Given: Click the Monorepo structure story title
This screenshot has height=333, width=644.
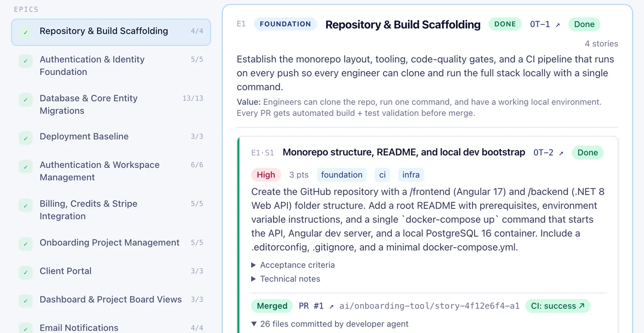Looking at the screenshot, I should 404,152.
